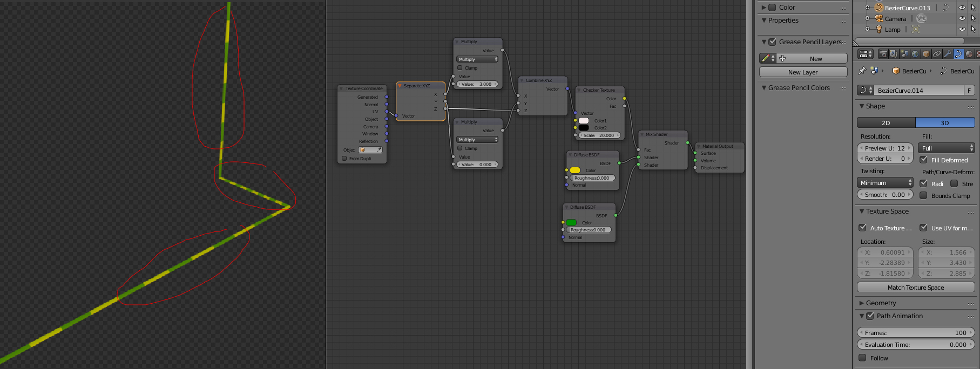The width and height of the screenshot is (980, 369).
Task: Toggle the Radi checkbox
Action: pyautogui.click(x=924, y=183)
